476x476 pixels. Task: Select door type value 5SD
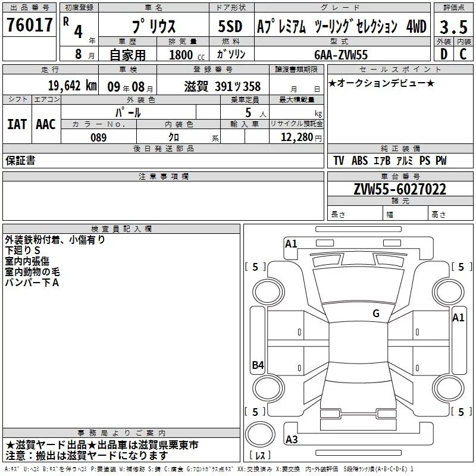[230, 26]
